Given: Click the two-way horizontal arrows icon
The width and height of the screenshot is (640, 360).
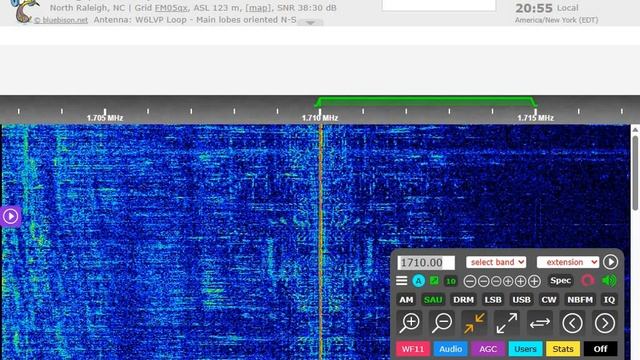Looking at the screenshot, I should 540,323.
